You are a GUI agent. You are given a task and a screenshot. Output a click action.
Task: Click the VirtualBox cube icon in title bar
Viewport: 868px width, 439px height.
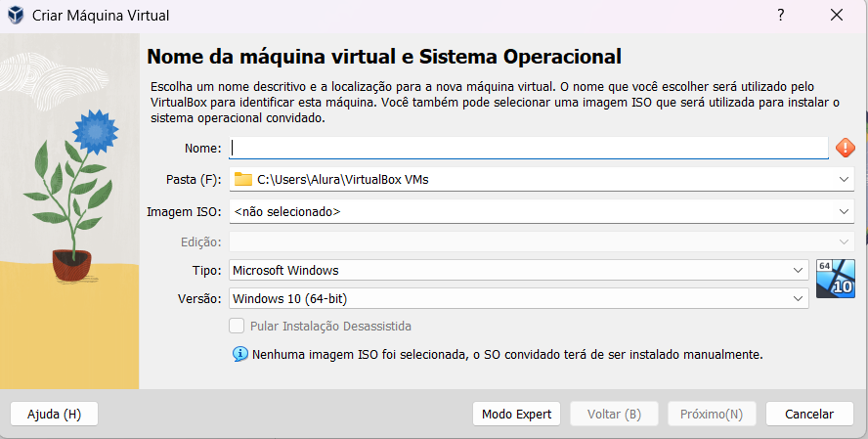(x=16, y=15)
